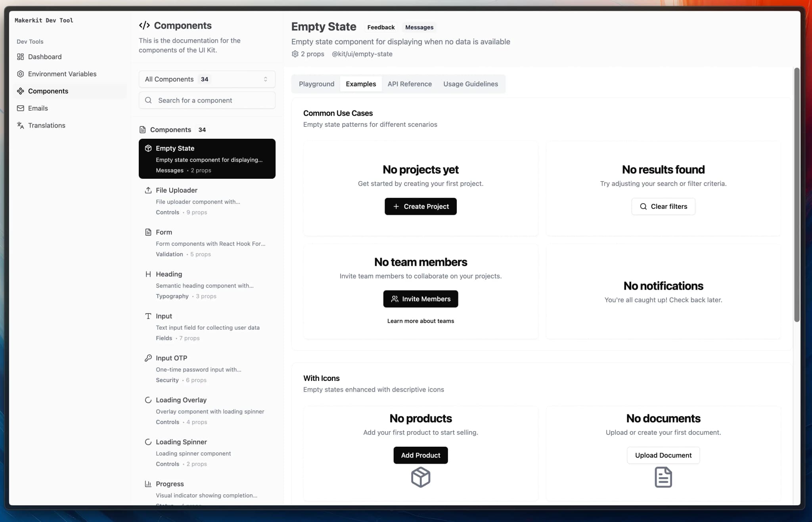812x522 pixels.
Task: Select Environment Variables in the sidebar
Action: coord(63,74)
